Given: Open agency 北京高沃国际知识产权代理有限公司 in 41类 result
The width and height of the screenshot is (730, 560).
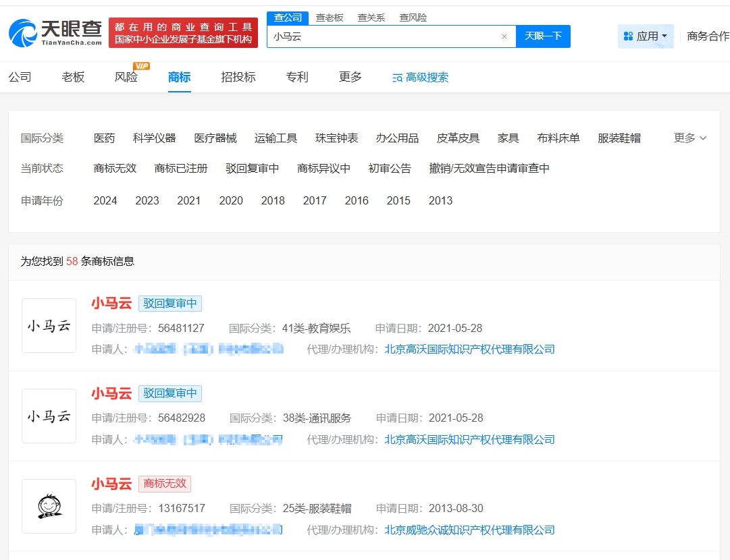Looking at the screenshot, I should click(469, 349).
